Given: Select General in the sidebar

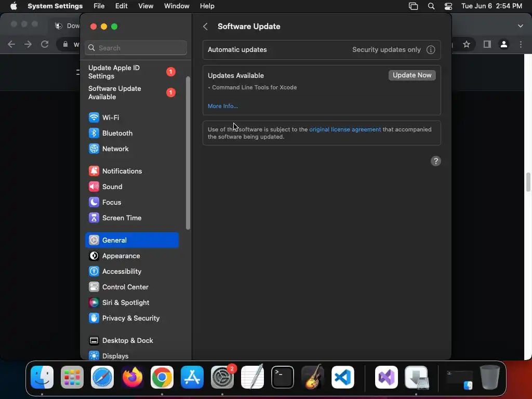Looking at the screenshot, I should 131,240.
